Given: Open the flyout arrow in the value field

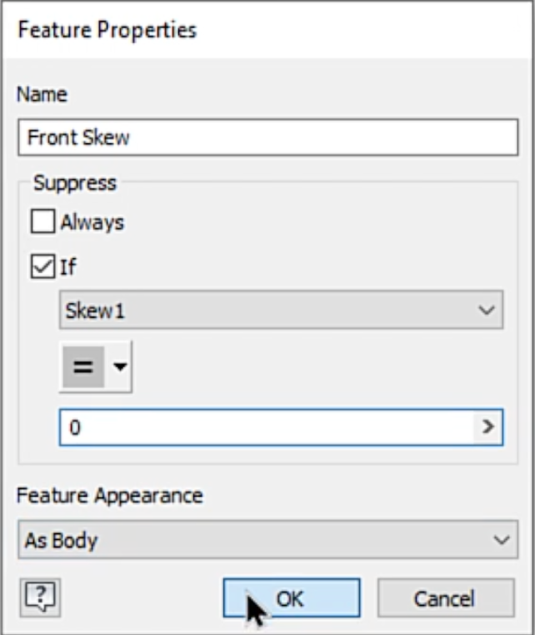Looking at the screenshot, I should point(488,427).
